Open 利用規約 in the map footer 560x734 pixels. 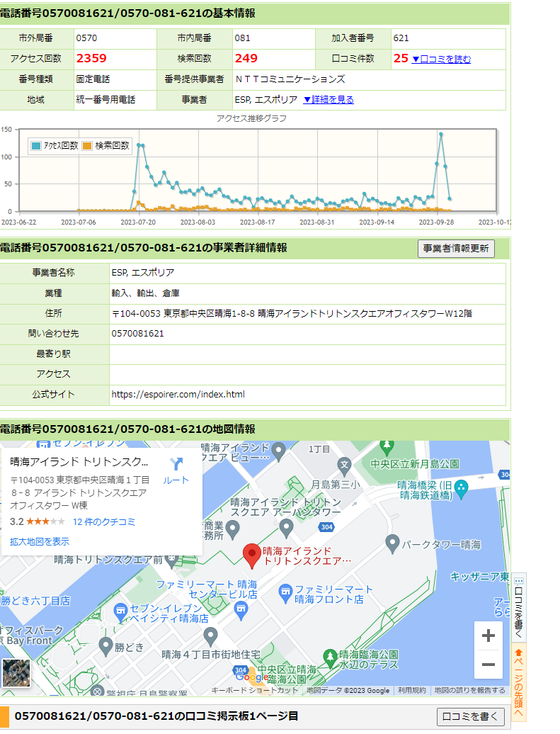(412, 691)
